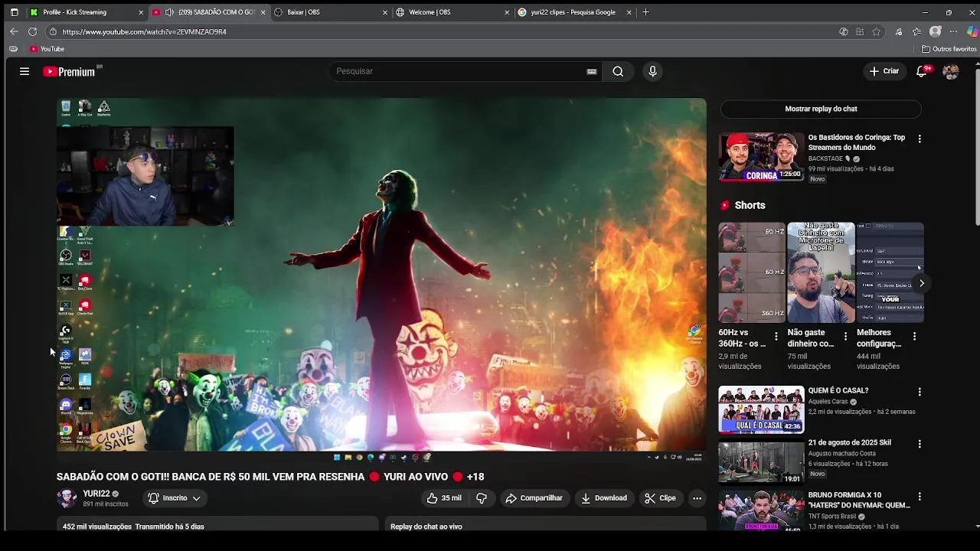The height and width of the screenshot is (551, 980).
Task: Open options for Melhores configuraç... short
Action: 914,337
